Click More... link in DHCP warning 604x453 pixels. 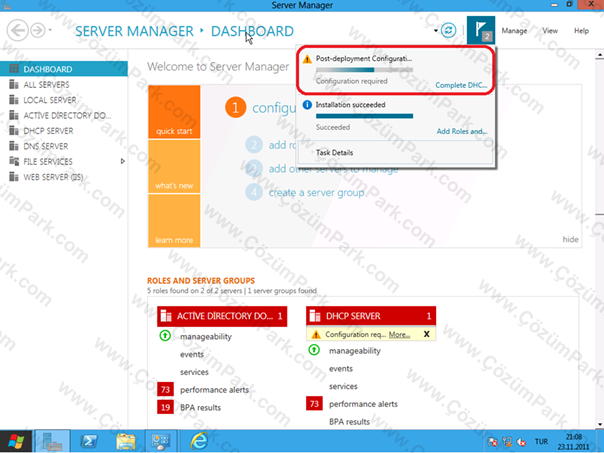click(399, 335)
